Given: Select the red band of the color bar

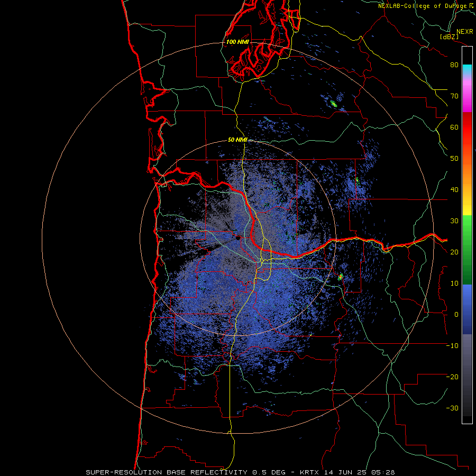Looking at the screenshot, I should coord(467,127).
